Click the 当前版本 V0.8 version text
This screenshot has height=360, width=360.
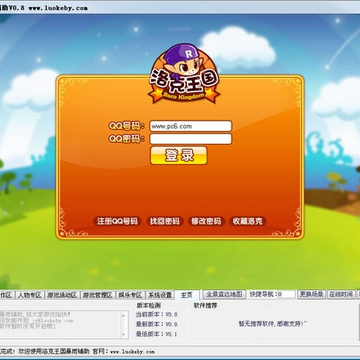[x=156, y=314]
